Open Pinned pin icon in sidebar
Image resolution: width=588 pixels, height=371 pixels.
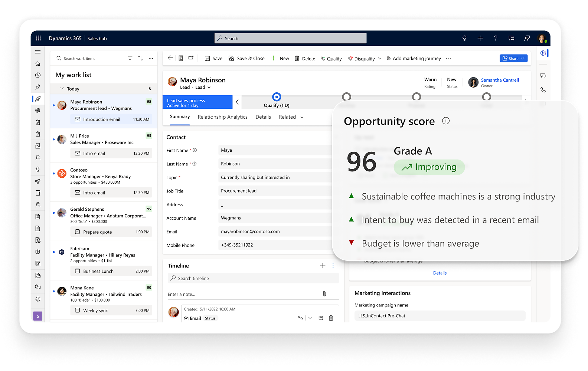pyautogui.click(x=38, y=87)
